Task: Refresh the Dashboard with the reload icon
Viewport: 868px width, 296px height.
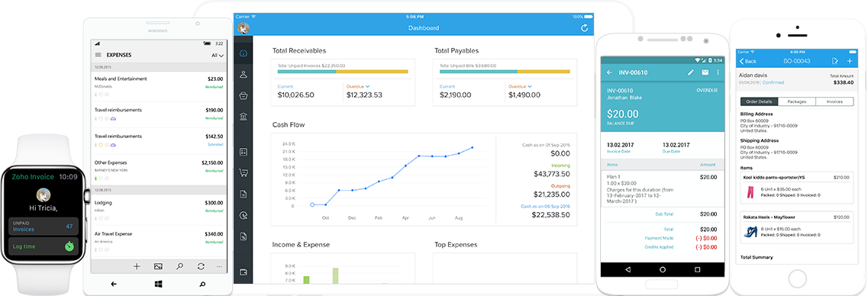Action: (x=585, y=28)
